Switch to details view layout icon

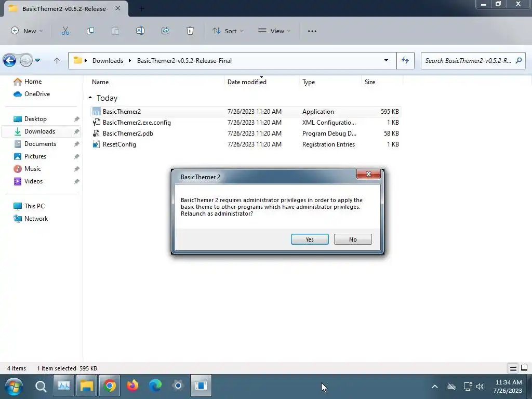[x=513, y=368]
